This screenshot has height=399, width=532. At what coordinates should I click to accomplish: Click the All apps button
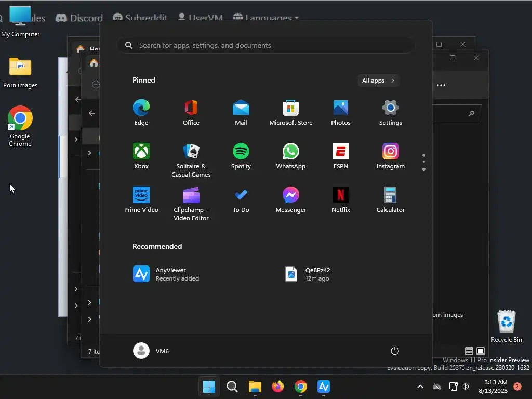click(x=378, y=81)
